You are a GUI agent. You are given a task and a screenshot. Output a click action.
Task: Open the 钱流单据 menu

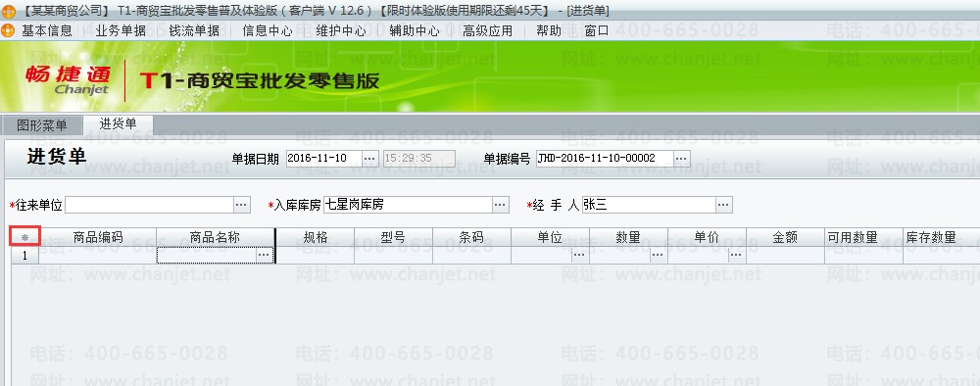click(x=194, y=30)
